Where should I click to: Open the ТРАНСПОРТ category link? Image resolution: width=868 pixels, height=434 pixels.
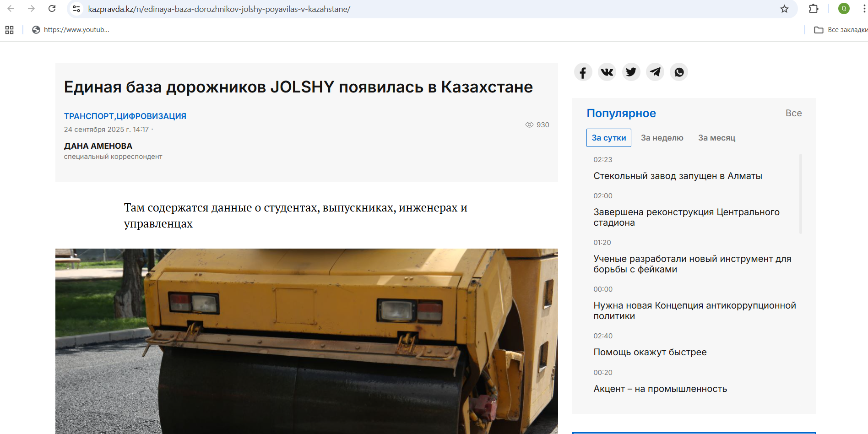[88, 116]
